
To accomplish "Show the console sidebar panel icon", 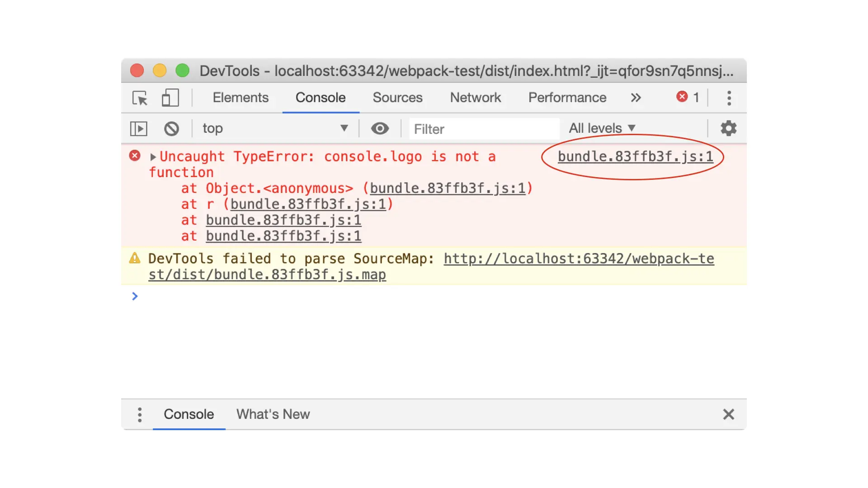I will point(138,129).
